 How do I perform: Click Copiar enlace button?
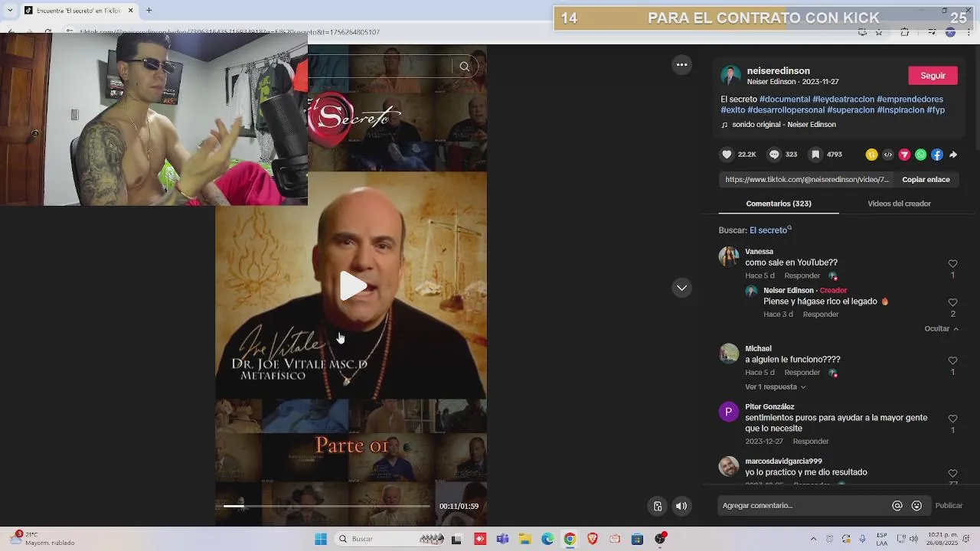[926, 179]
